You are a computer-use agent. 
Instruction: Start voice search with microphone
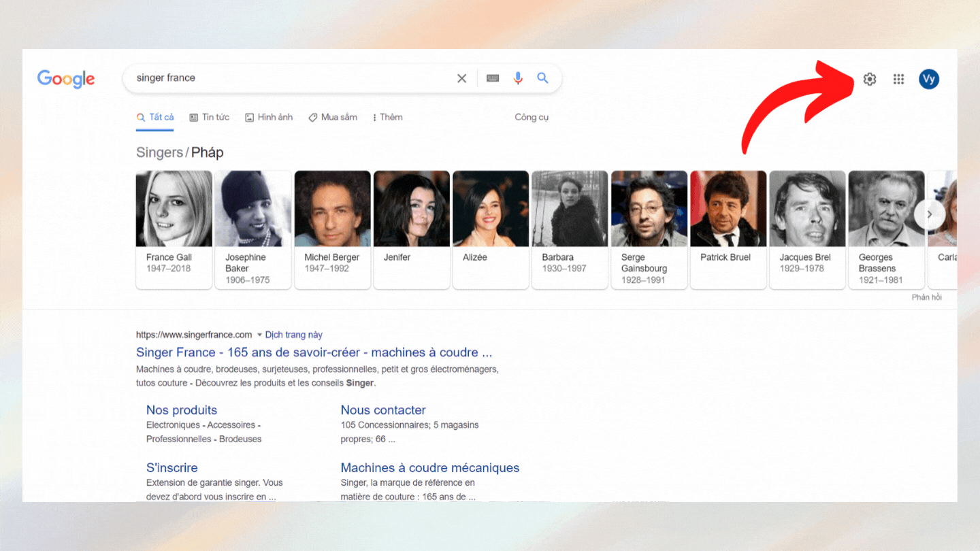tap(518, 78)
